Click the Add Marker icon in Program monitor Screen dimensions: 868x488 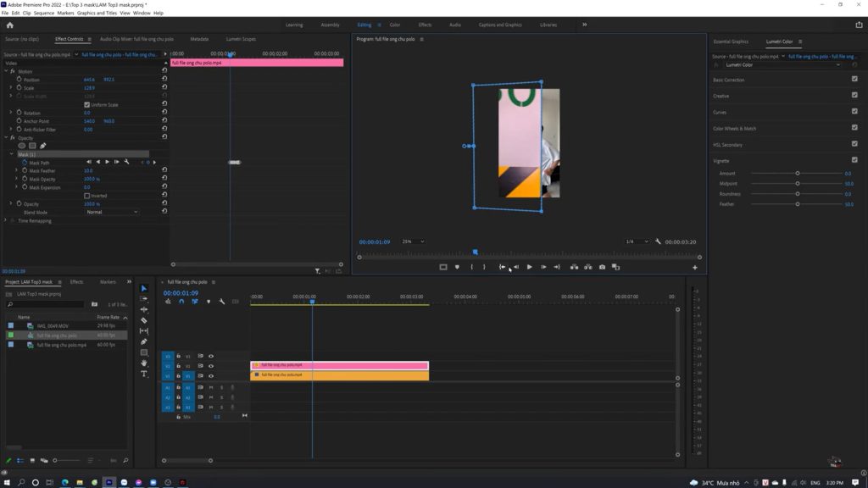(457, 267)
